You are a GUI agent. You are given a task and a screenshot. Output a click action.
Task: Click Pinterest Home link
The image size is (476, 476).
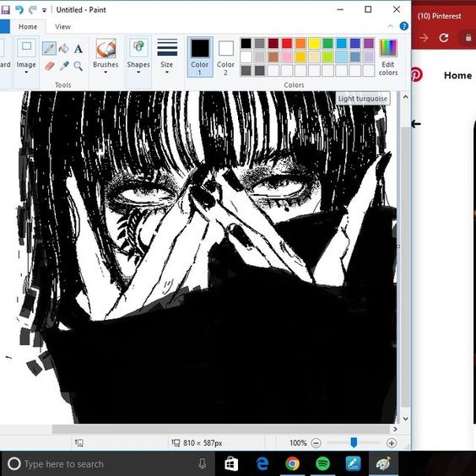(458, 75)
